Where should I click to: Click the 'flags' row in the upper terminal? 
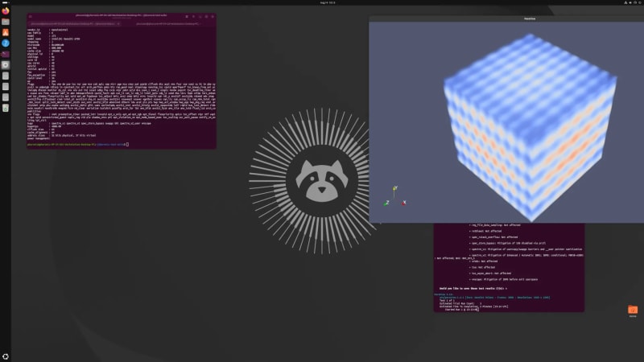(122, 96)
